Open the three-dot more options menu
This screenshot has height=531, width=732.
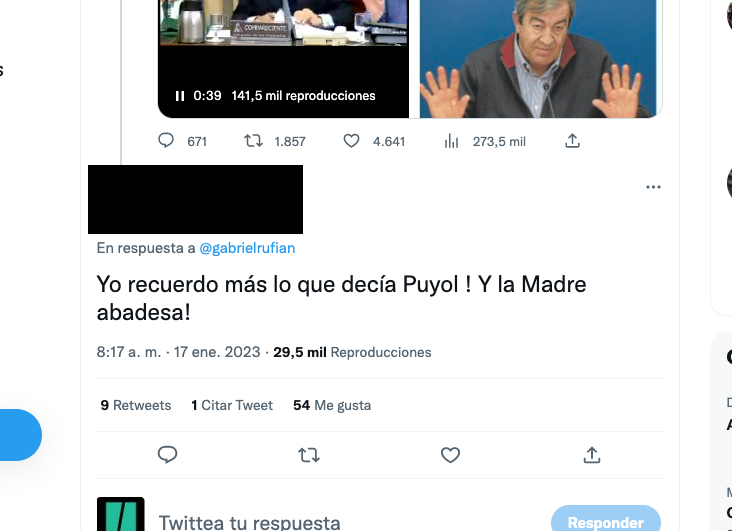point(653,187)
